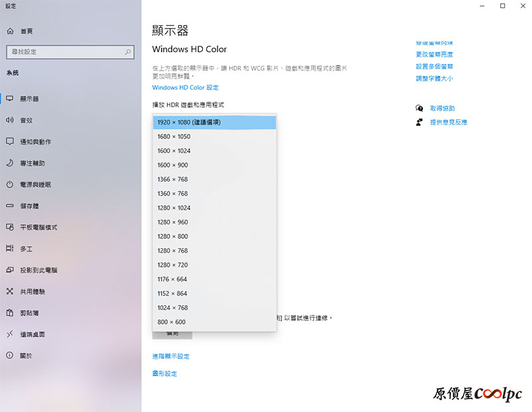The image size is (532, 412).
Task: Click the magnifier icon in the search box
Action: 128,52
